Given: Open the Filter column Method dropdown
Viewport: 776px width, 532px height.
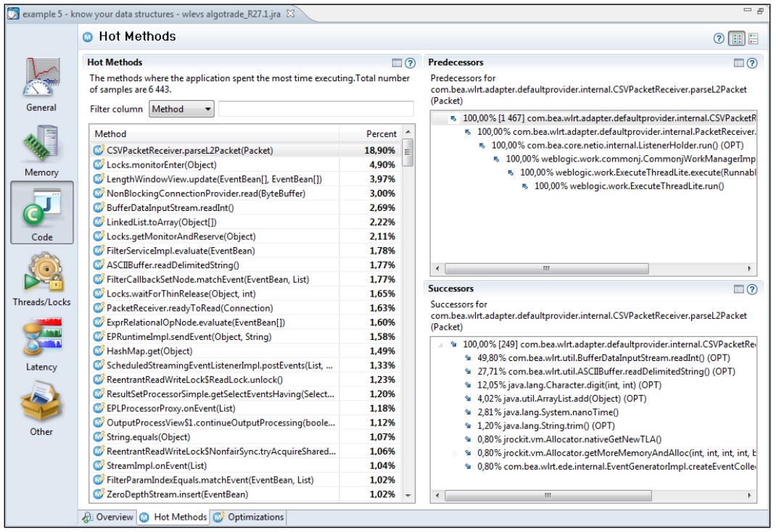Looking at the screenshot, I should [x=181, y=109].
